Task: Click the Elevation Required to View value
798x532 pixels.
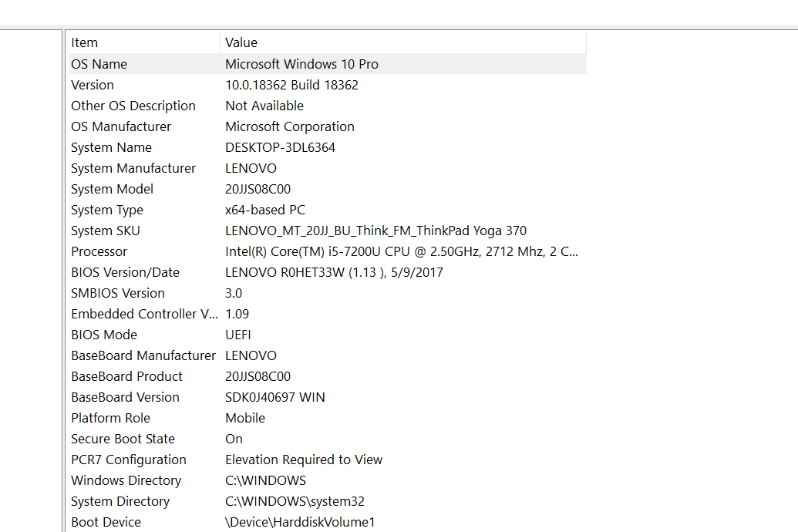Action: (x=304, y=461)
